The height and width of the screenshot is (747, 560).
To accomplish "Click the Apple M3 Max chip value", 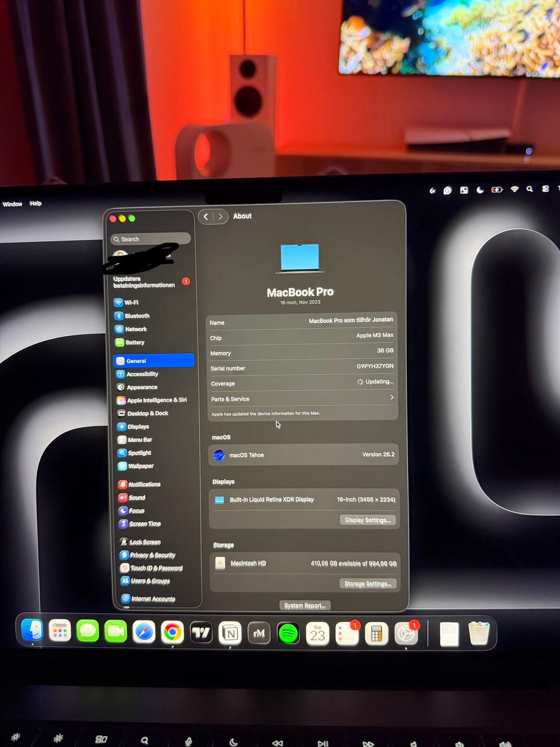I will (375, 335).
